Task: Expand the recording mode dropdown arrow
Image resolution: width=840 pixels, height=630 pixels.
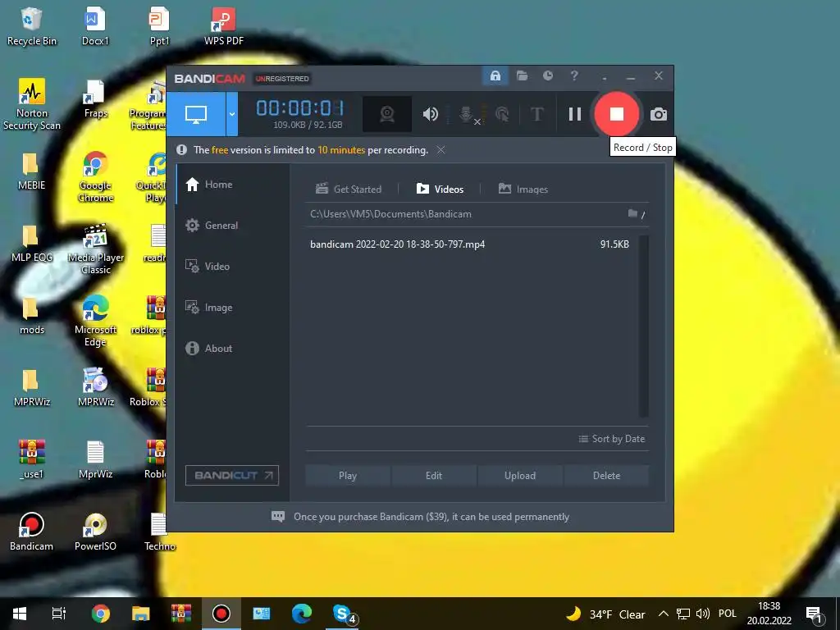Action: point(232,113)
